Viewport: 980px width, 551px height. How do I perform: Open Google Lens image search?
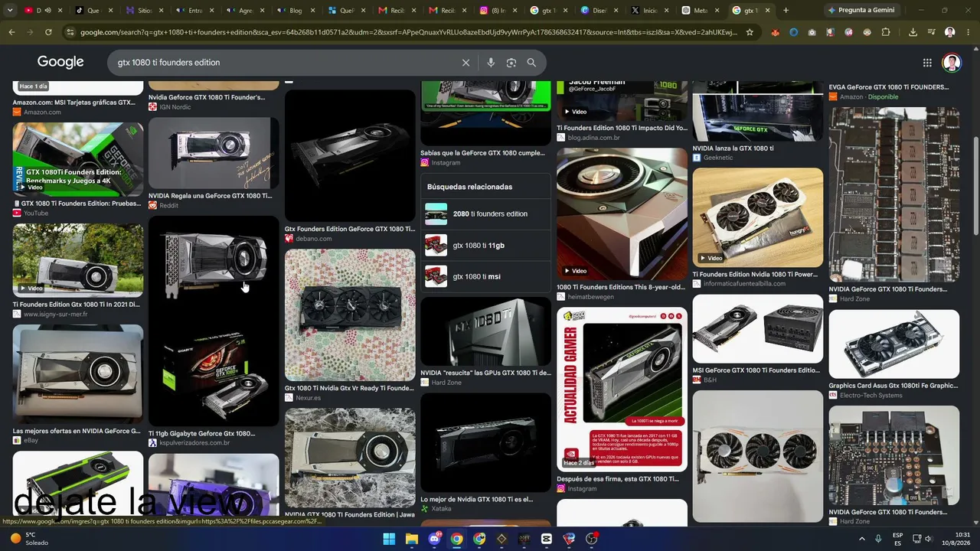tap(511, 63)
